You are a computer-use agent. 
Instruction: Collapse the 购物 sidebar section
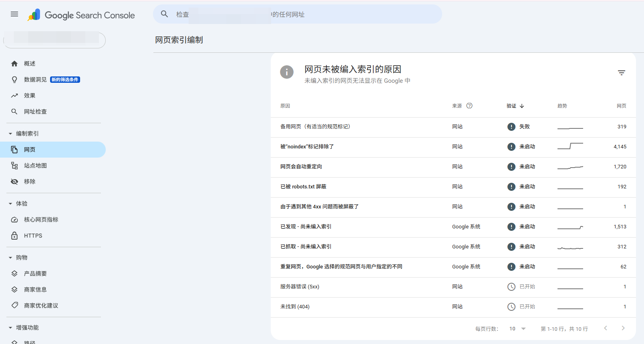(10, 258)
